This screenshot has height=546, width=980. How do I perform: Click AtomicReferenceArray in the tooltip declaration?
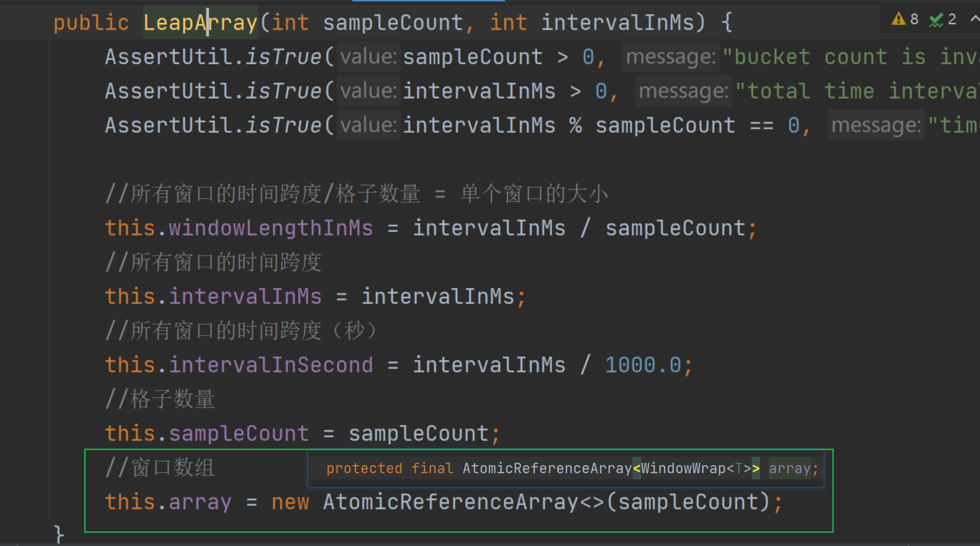click(x=547, y=468)
